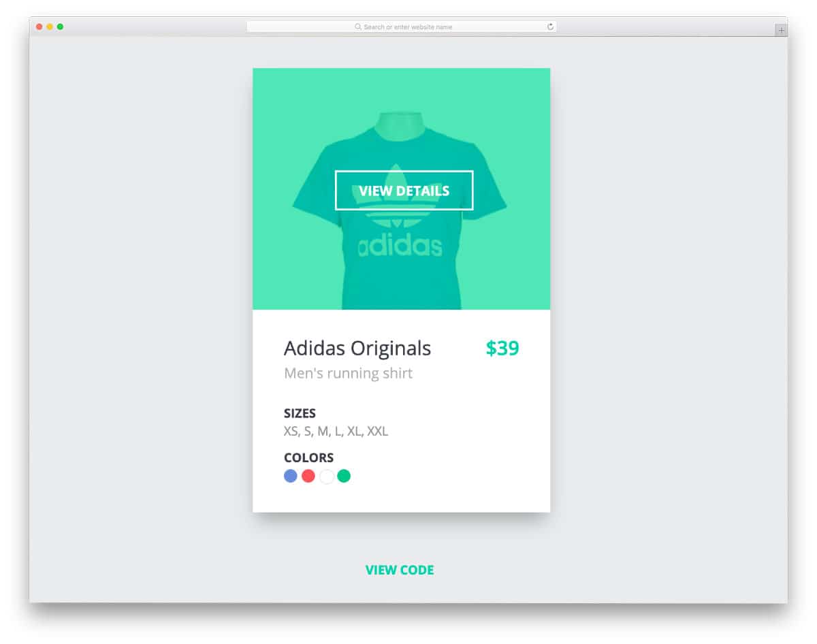
Task: Click the magnifier icon in the address bar
Action: point(358,27)
